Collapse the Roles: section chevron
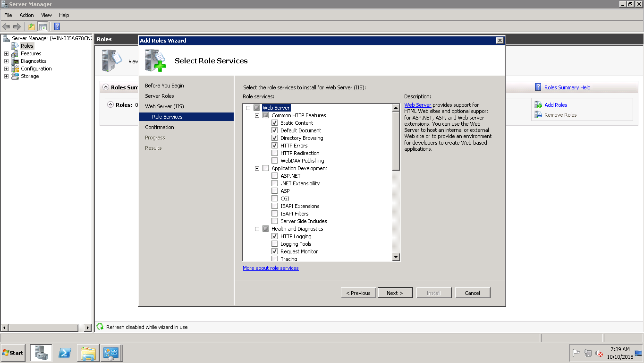Viewport: 644px width, 363px height. pos(110,104)
